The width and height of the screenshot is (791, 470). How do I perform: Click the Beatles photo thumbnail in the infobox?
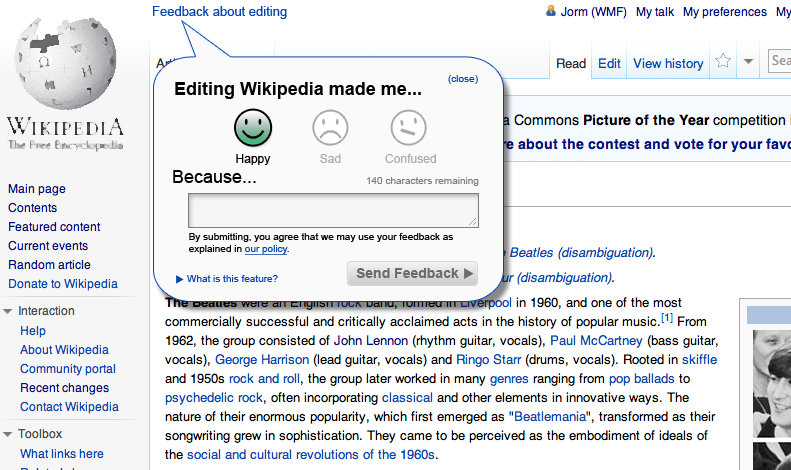pos(771,383)
